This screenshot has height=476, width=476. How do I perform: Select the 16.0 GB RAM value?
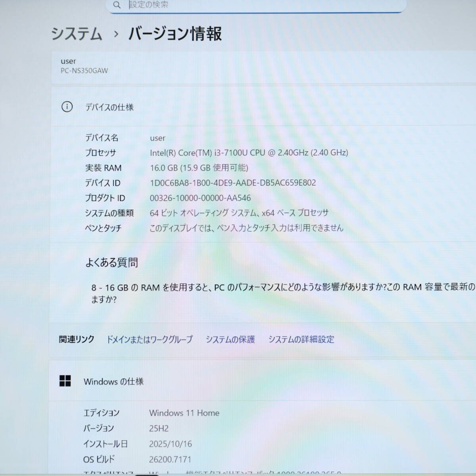(199, 168)
